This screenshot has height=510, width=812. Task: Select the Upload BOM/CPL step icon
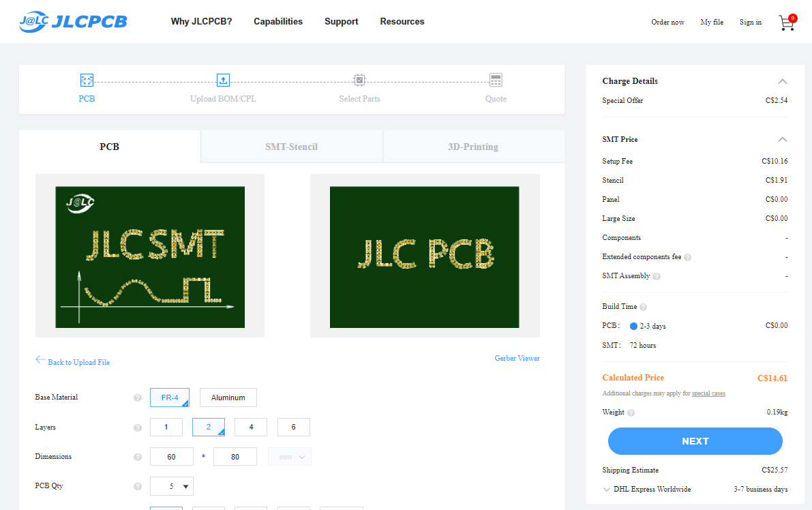click(223, 80)
